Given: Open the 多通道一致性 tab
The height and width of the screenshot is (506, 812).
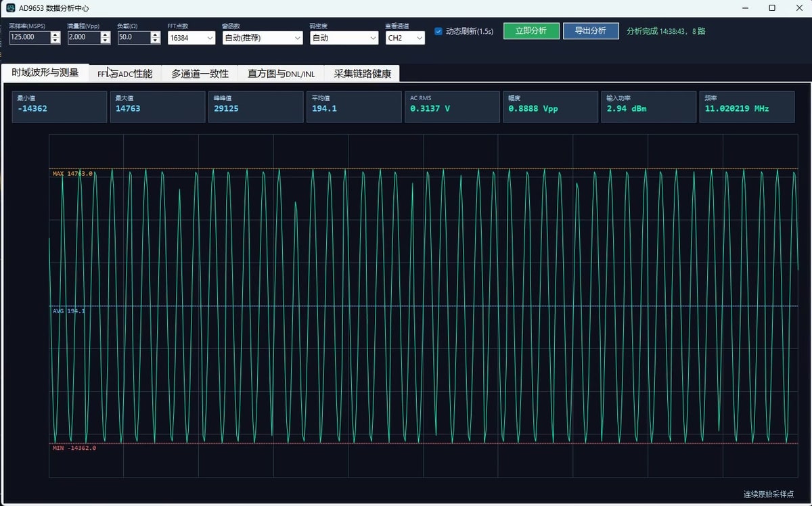Looking at the screenshot, I should click(200, 74).
